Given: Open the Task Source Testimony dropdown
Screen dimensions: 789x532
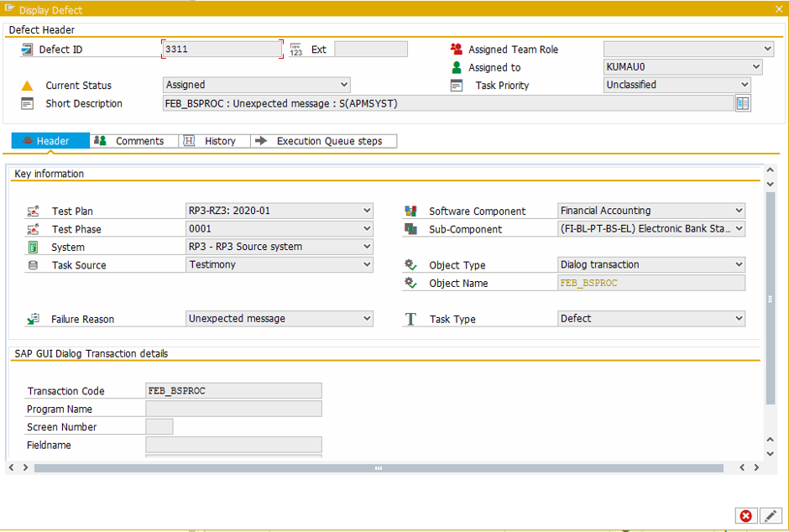Looking at the screenshot, I should pos(367,264).
